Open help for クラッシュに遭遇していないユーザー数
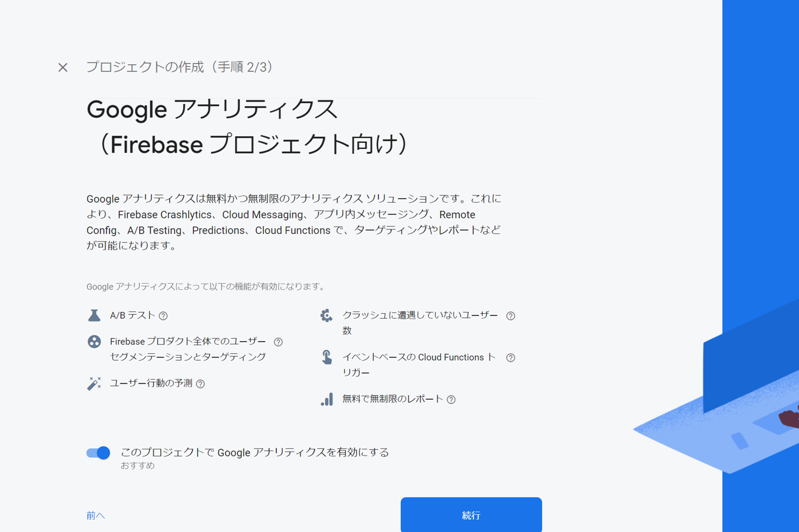This screenshot has width=799, height=532. (510, 315)
